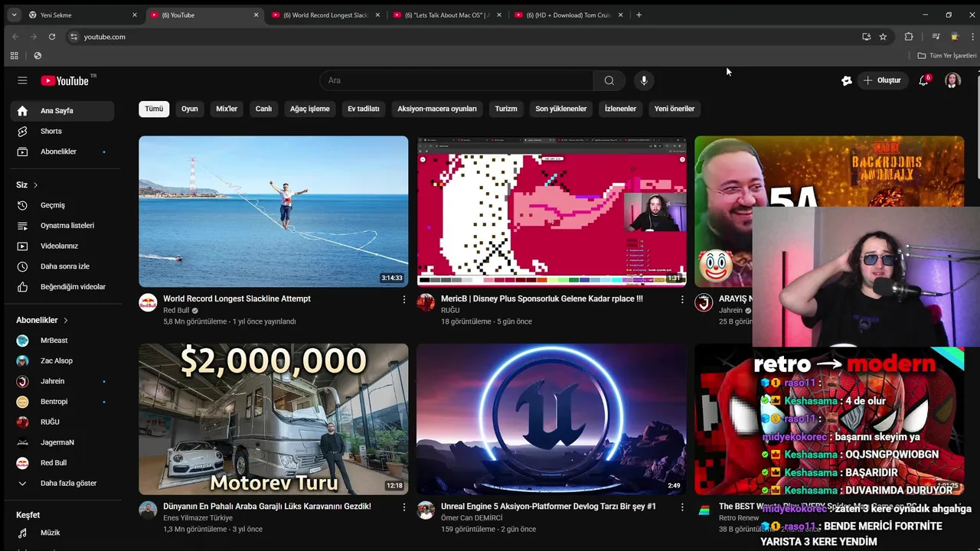980x551 pixels.
Task: Open the account avatar menu
Action: coord(952,80)
